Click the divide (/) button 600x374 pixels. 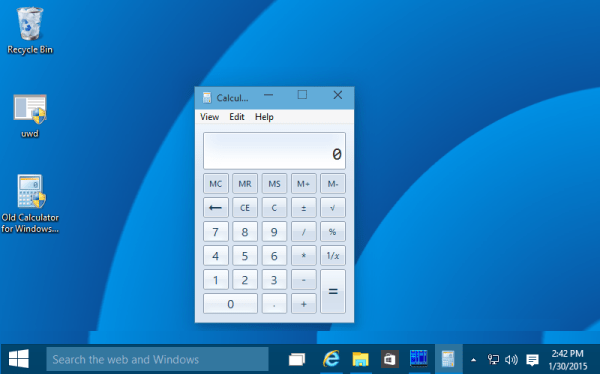point(303,232)
